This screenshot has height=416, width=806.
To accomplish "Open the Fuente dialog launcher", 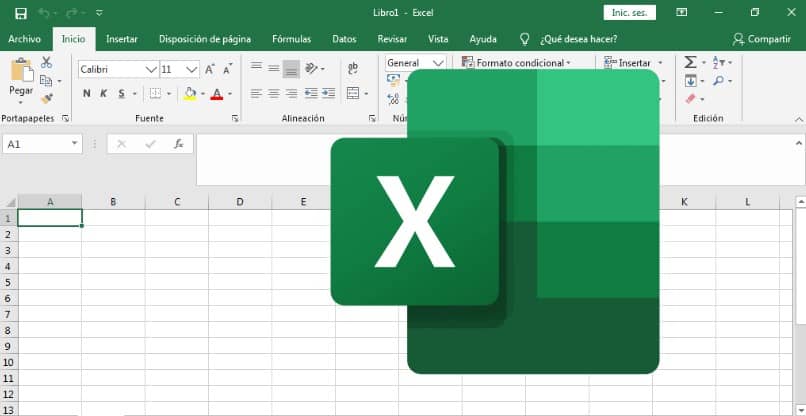I will point(235,119).
